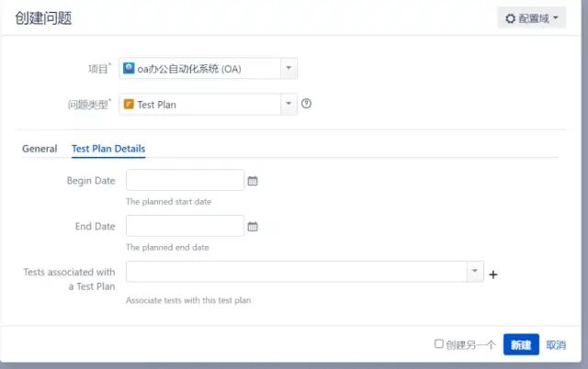Expand the 项目 dropdown arrow
The image size is (588, 369).
[x=288, y=68]
